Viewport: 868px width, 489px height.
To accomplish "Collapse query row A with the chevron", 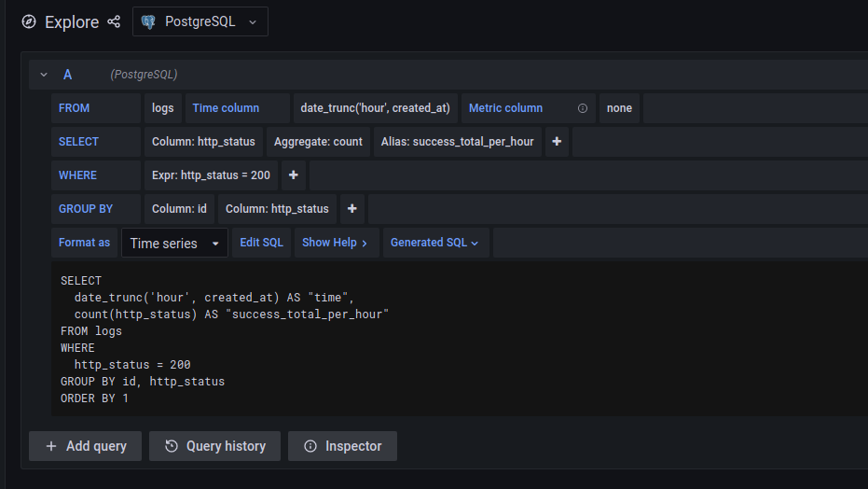I will (x=44, y=75).
